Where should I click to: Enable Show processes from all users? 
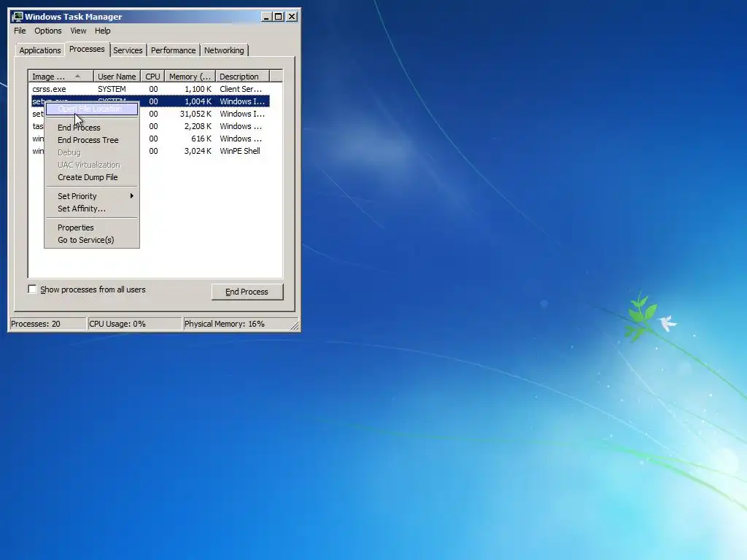[x=32, y=289]
